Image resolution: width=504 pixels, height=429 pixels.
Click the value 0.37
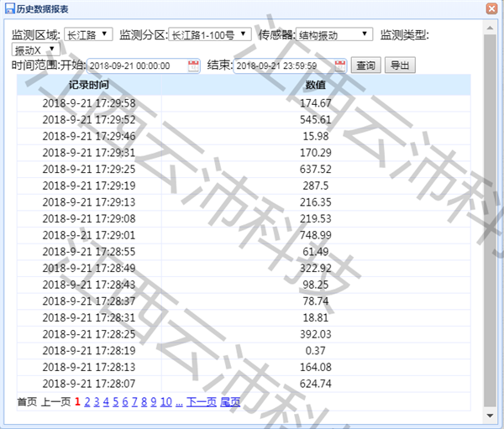tap(316, 351)
